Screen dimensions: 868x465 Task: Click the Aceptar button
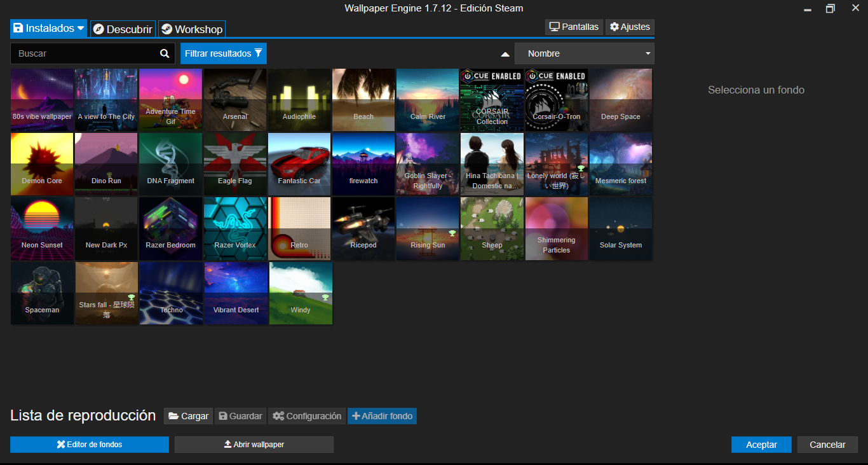click(761, 444)
